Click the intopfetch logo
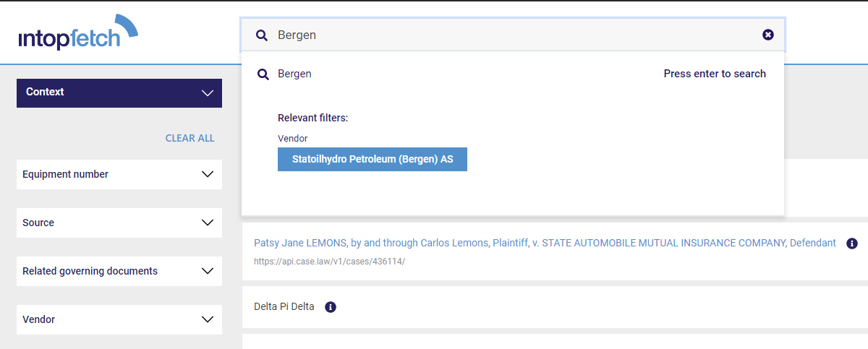Viewport: 868px width, 349px height. pyautogui.click(x=78, y=33)
